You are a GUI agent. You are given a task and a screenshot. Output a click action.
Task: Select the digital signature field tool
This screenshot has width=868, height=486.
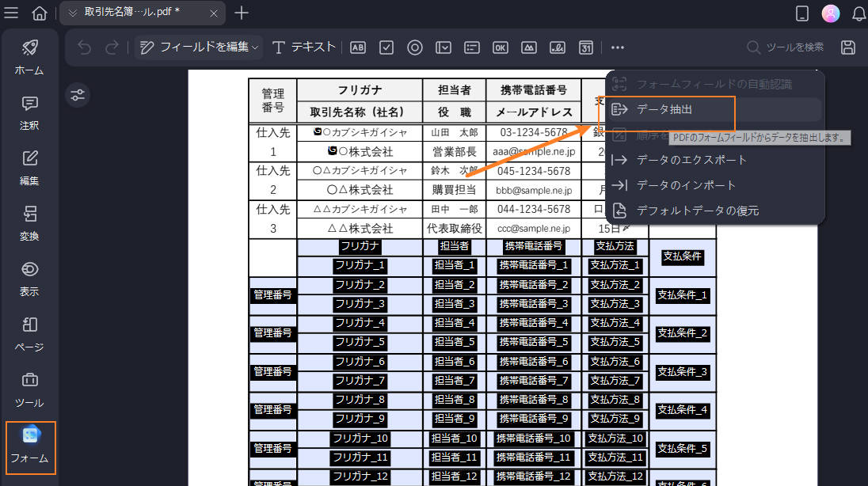pos(557,47)
